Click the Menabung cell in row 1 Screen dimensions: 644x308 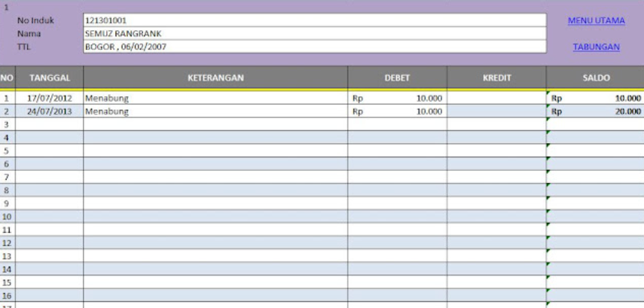point(215,98)
